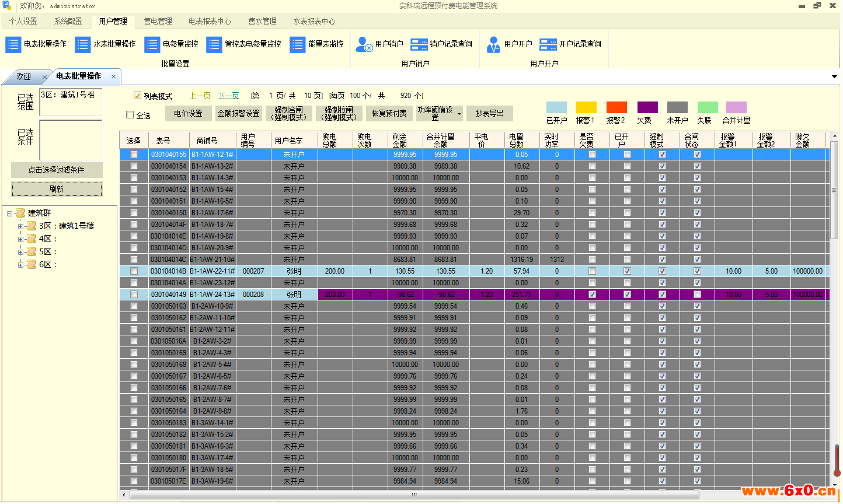Screen dimensions: 843x504
Task: Toggle 合闸状态 checkbox in row 0301040149
Action: click(x=697, y=295)
